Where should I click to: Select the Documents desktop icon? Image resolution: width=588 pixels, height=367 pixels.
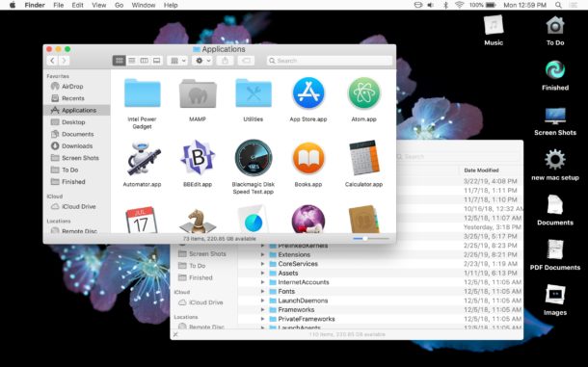(x=555, y=205)
